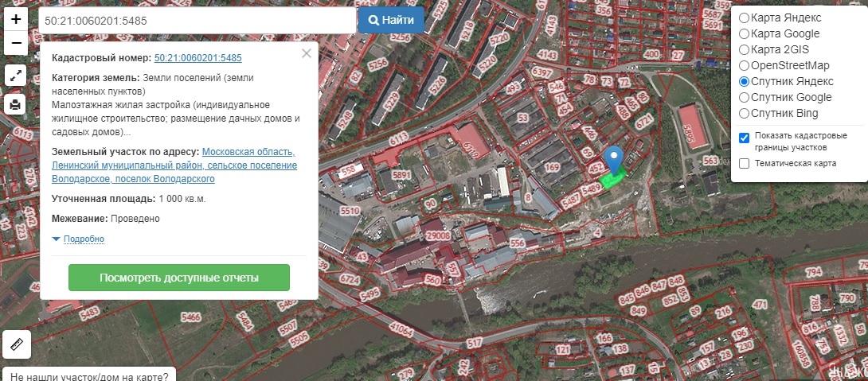Click the cadastral number search field

point(196,20)
